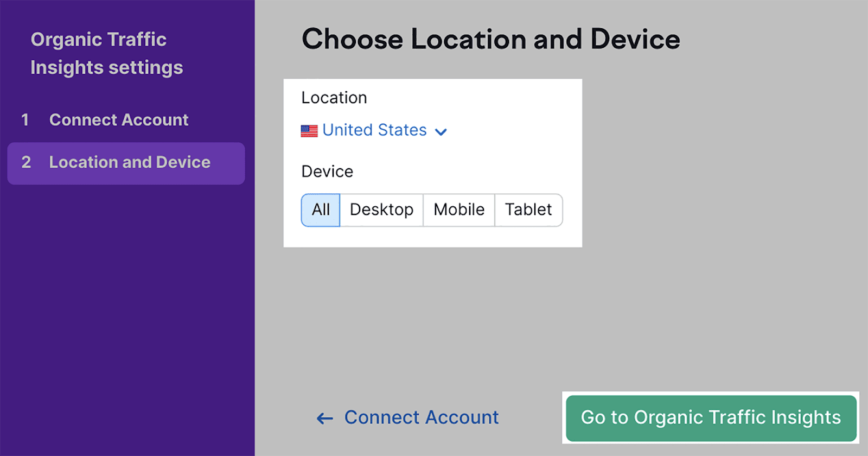Click the Choose Location and Device heading
The height and width of the screenshot is (456, 868).
coord(490,40)
